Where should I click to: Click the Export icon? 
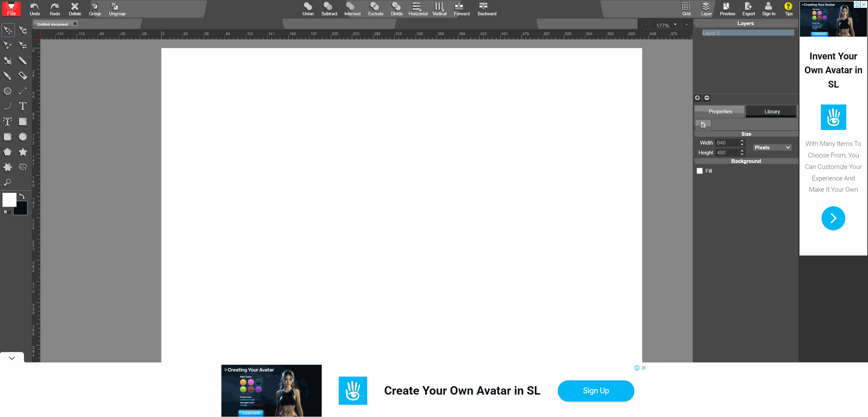[748, 9]
